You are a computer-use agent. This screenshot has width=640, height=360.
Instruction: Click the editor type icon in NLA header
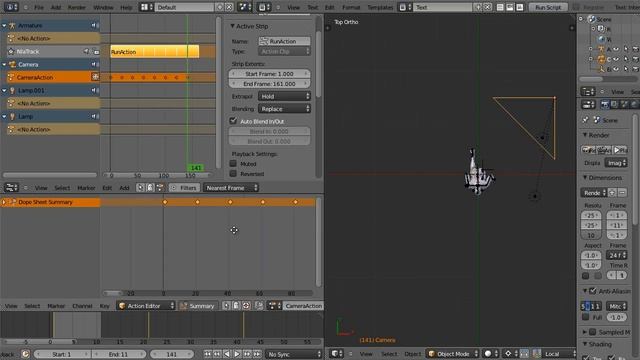(x=11, y=188)
